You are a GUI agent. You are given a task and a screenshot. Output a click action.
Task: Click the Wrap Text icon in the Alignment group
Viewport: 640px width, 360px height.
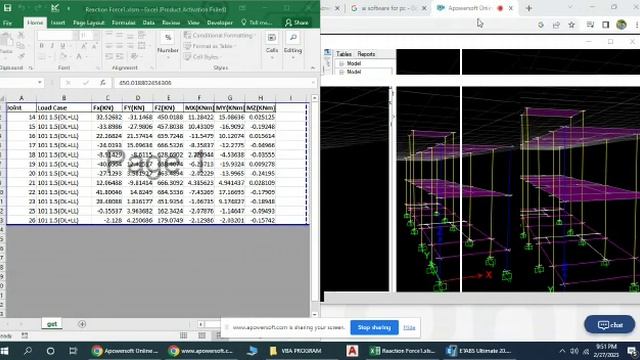tap(142, 36)
